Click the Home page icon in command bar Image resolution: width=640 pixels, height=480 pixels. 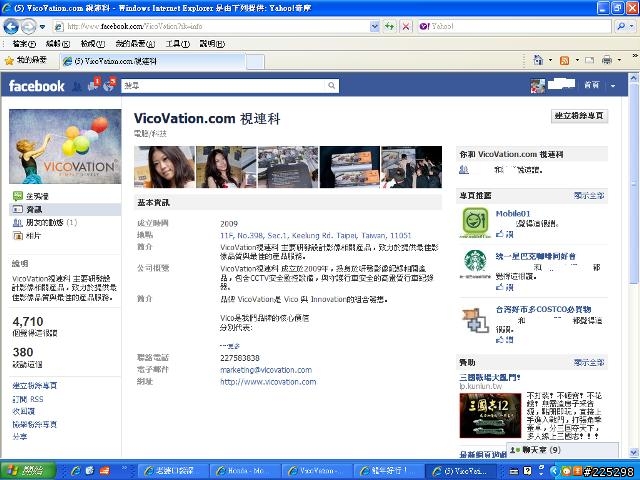tap(538, 60)
